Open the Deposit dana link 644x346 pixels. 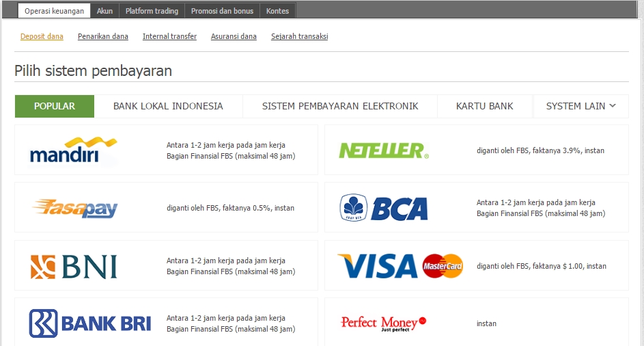(x=42, y=36)
